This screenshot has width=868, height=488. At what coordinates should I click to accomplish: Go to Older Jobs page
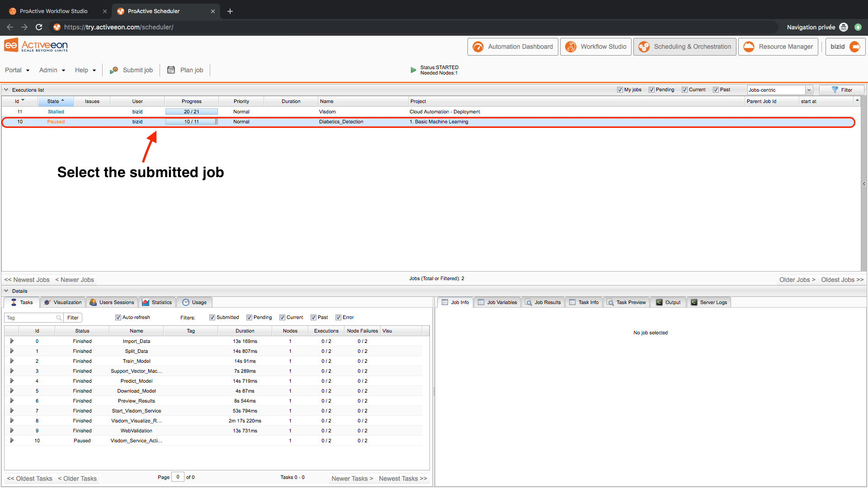tap(797, 280)
